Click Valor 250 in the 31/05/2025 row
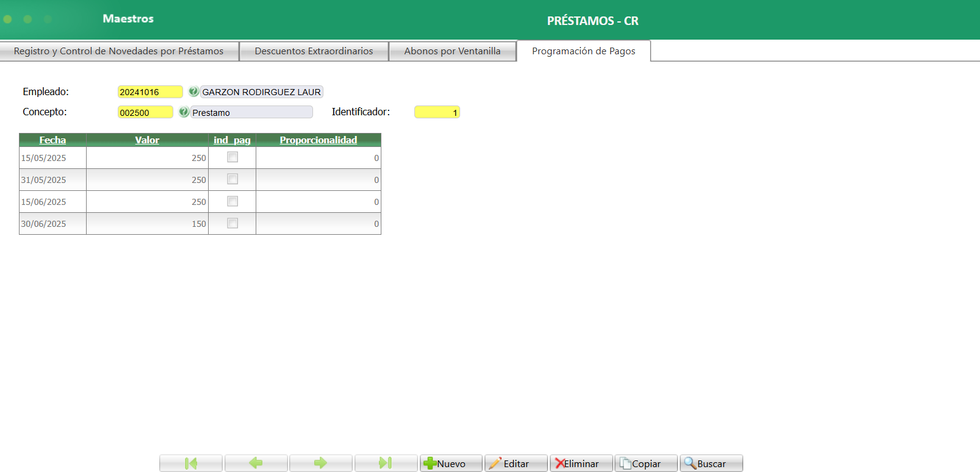The height and width of the screenshot is (472, 980). click(x=147, y=180)
